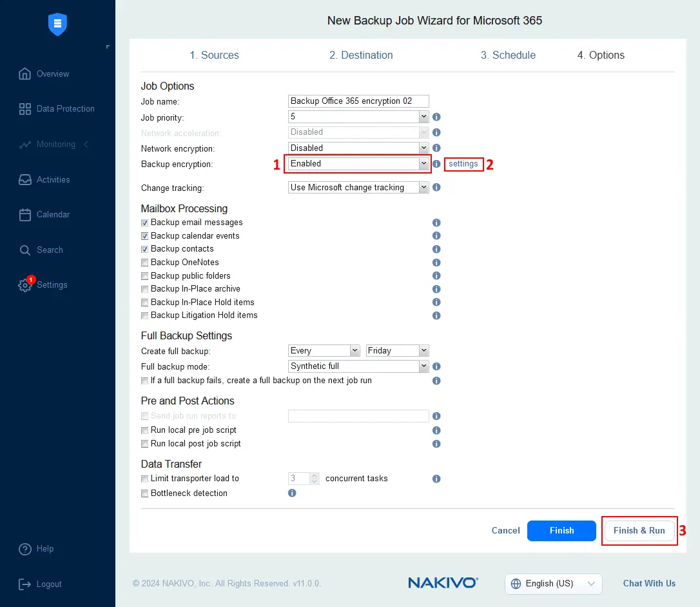This screenshot has height=607, width=700.
Task: Click the Job name input field
Action: click(x=358, y=101)
